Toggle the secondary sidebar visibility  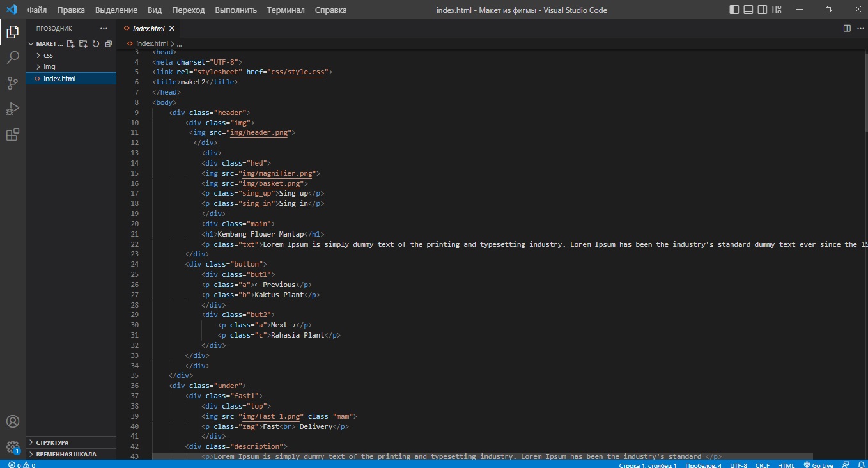tap(762, 10)
